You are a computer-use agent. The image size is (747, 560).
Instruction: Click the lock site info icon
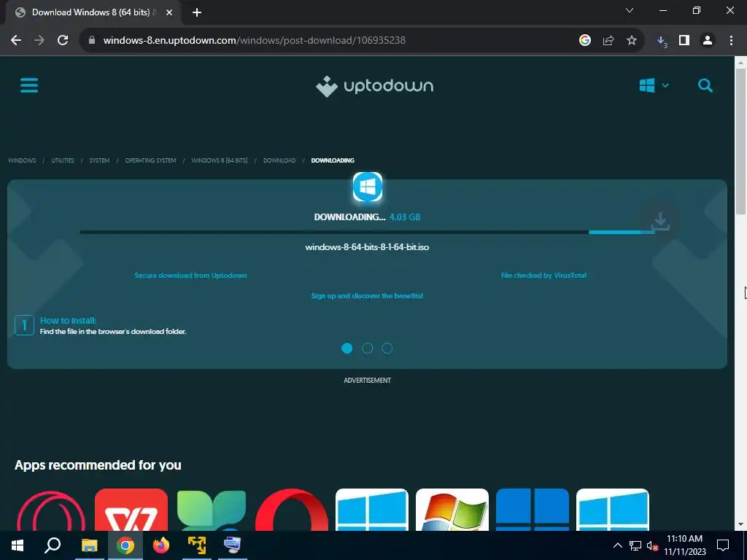pos(92,41)
